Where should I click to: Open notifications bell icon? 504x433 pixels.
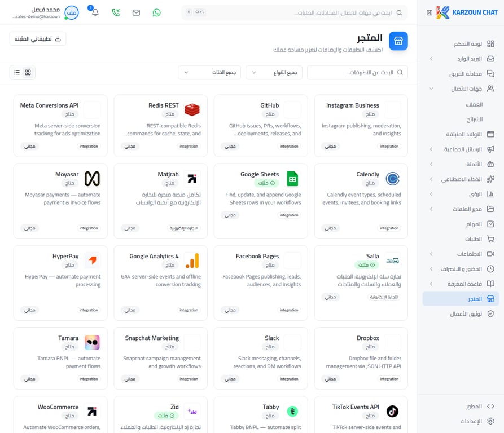95,12
